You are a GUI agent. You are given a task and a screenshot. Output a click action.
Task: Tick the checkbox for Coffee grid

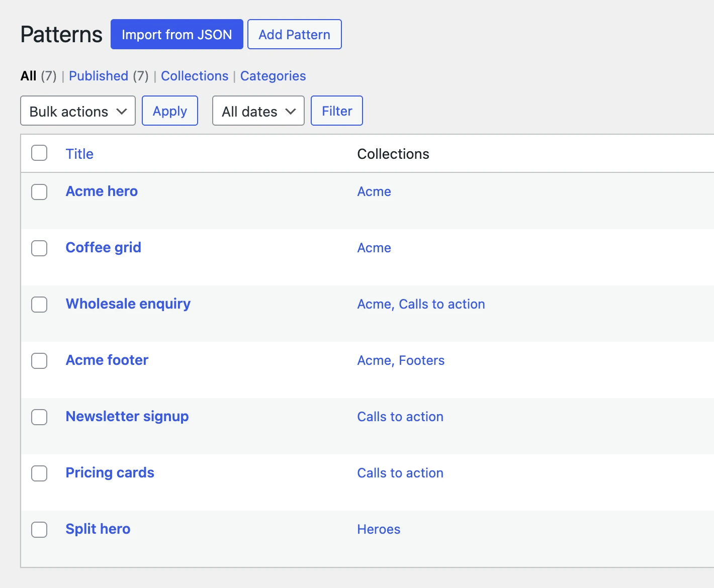tap(39, 248)
